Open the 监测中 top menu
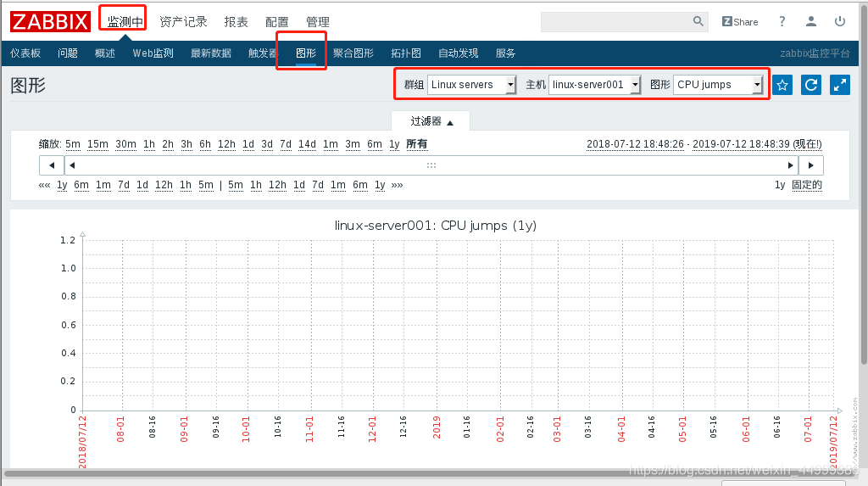Image resolution: width=868 pixels, height=486 pixels. tap(125, 21)
